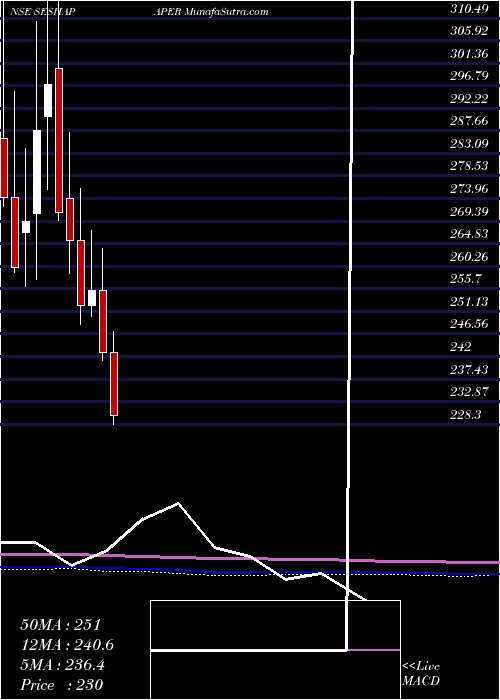Click the 255.7 price axis label
Image resolution: width=500 pixels, height=700 pixels.
point(465,279)
